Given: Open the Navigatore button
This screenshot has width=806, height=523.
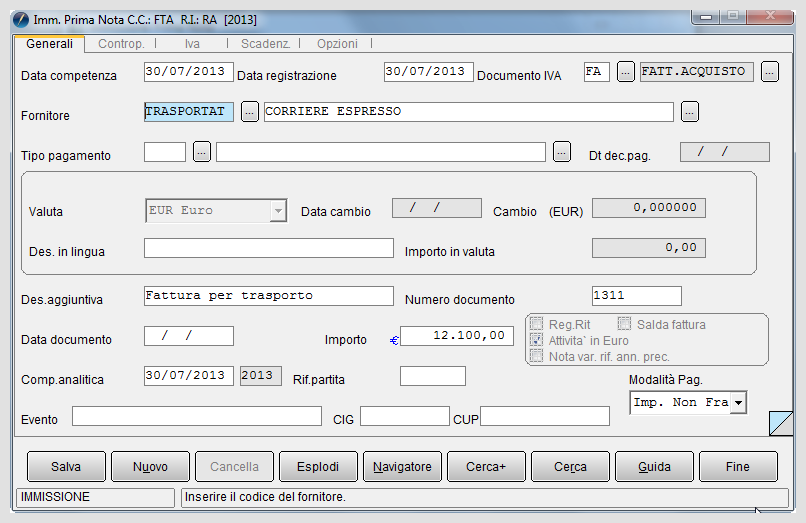Looking at the screenshot, I should pyautogui.click(x=402, y=466).
